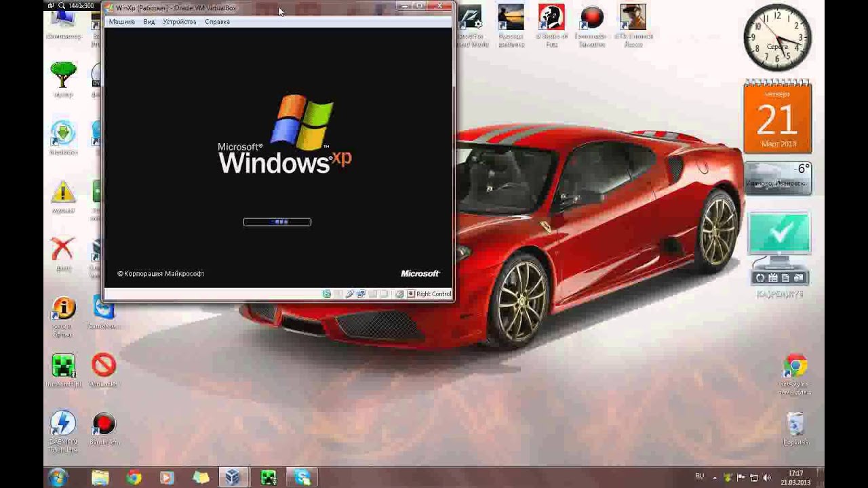Click the RU language indicator in taskbar
The height and width of the screenshot is (488, 868).
pos(700,476)
